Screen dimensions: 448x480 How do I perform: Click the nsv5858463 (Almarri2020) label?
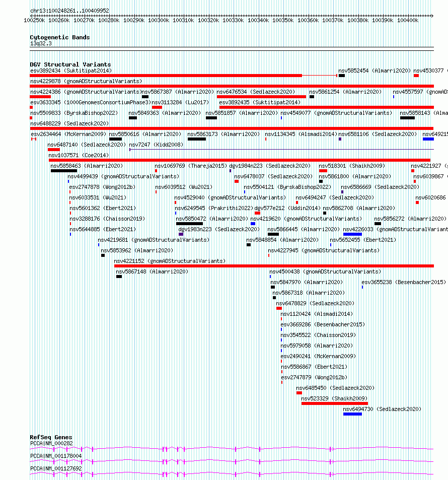[x=87, y=166]
